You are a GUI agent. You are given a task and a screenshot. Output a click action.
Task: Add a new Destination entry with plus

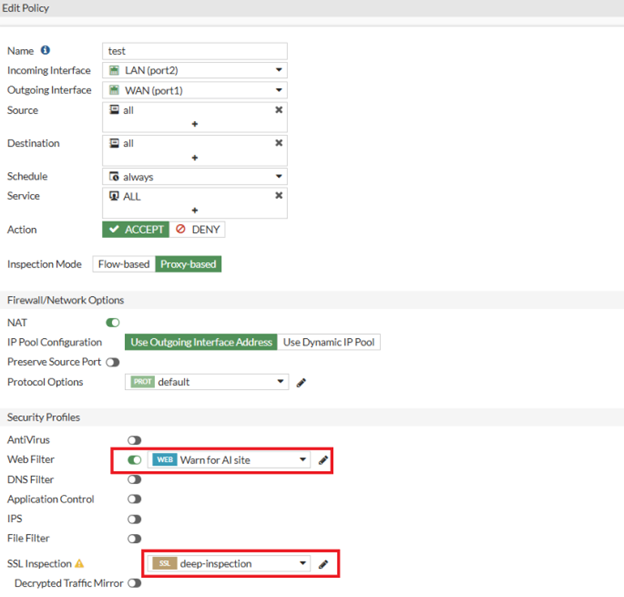195,158
